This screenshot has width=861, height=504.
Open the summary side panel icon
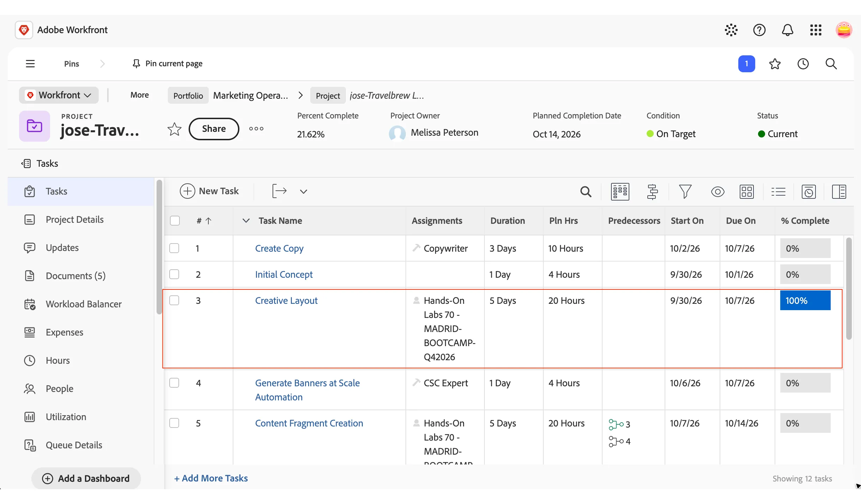(x=839, y=192)
